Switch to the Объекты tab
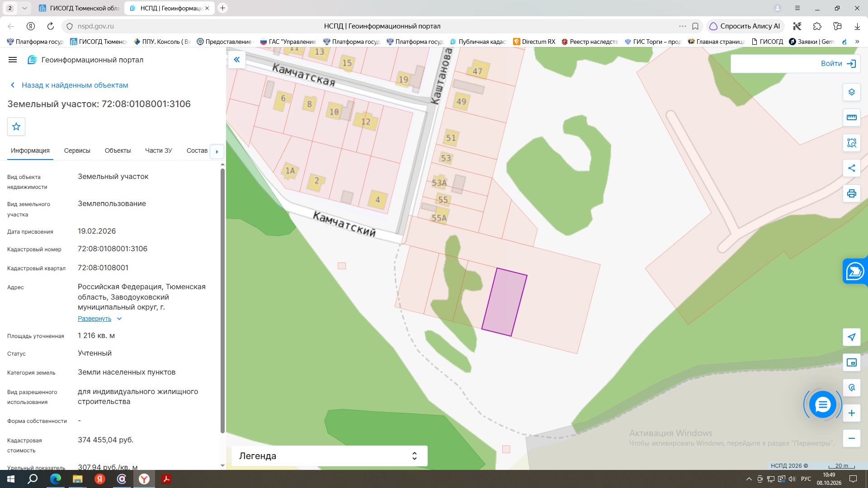 pyautogui.click(x=118, y=150)
